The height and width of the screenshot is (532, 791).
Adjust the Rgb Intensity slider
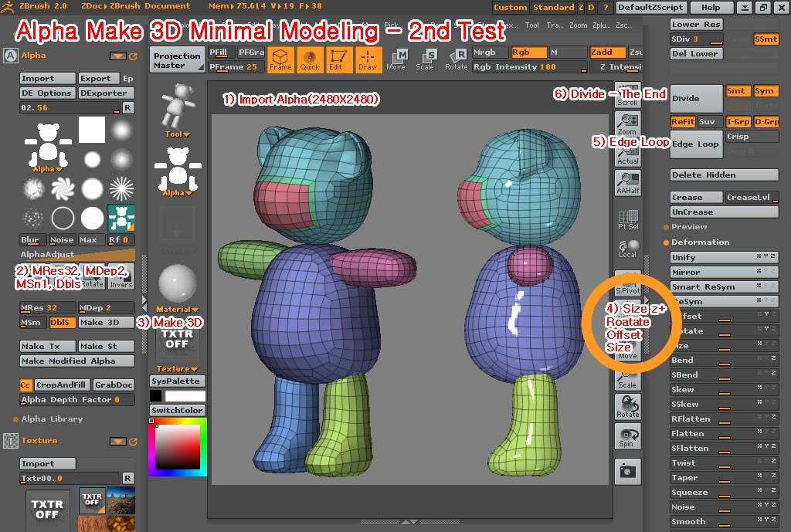(x=530, y=67)
